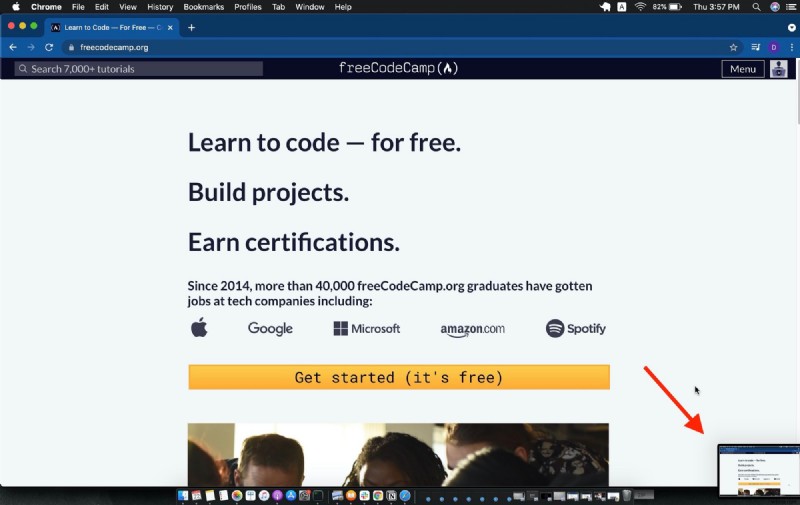The height and width of the screenshot is (505, 800).
Task: Click the Spotify logo on the page
Action: pyautogui.click(x=576, y=329)
